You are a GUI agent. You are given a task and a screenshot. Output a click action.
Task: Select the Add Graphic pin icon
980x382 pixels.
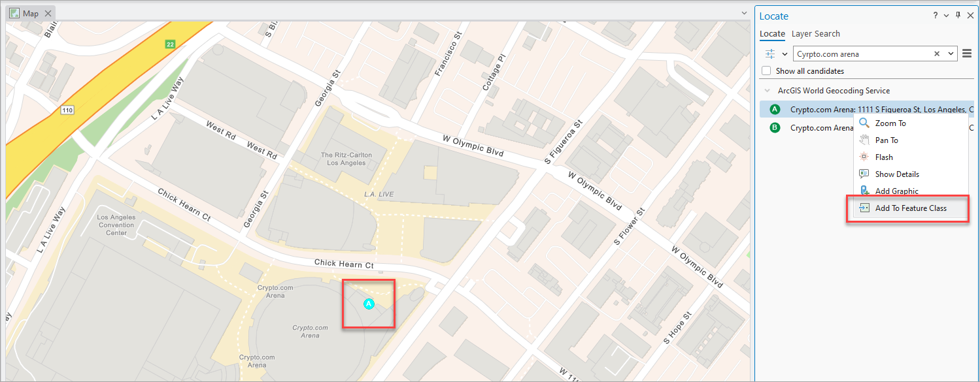click(x=864, y=191)
